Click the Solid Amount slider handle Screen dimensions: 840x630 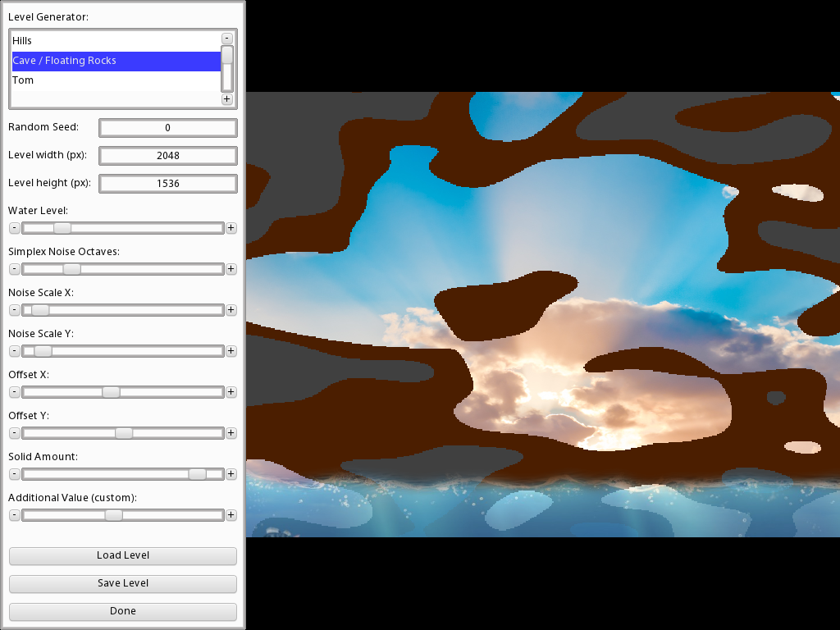[x=197, y=474]
